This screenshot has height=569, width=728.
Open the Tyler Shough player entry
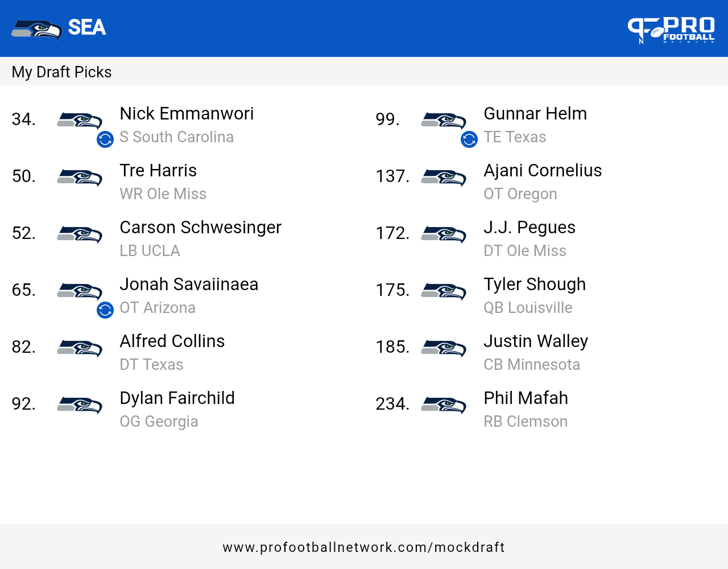point(534,284)
